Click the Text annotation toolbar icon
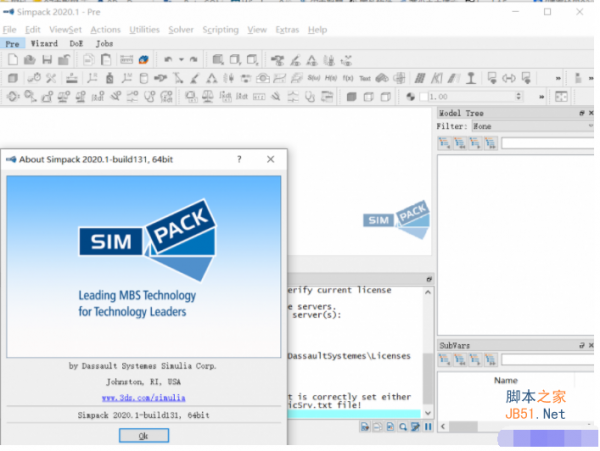The height and width of the screenshot is (451, 600). 365,78
